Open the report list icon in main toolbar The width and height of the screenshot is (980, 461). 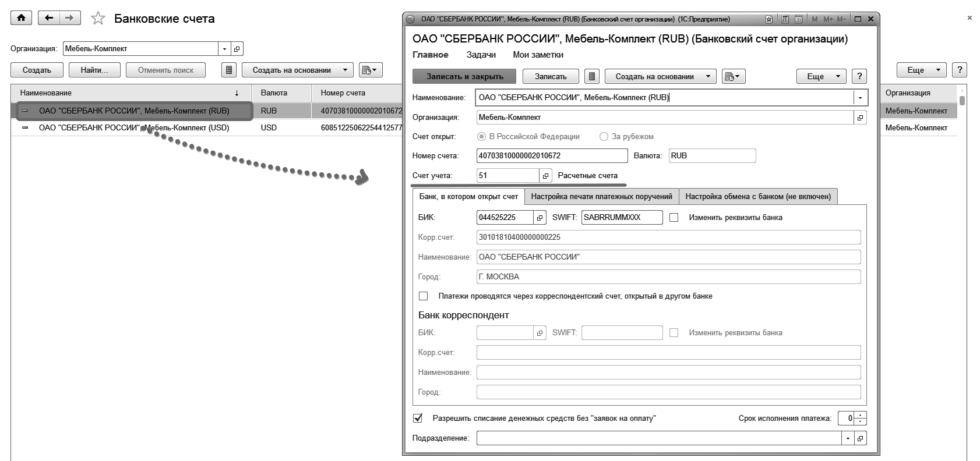point(230,70)
